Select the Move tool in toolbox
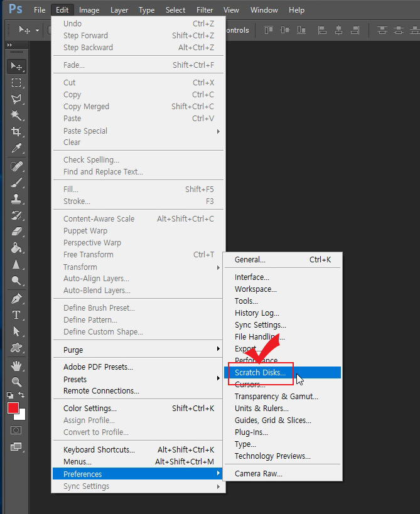420x514 pixels. tap(16, 67)
